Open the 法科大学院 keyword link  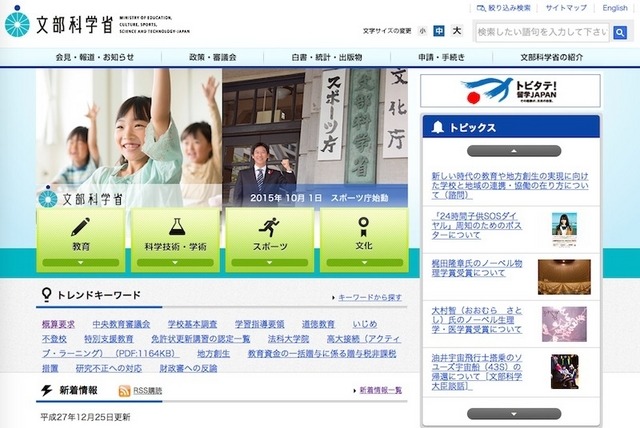[288, 339]
